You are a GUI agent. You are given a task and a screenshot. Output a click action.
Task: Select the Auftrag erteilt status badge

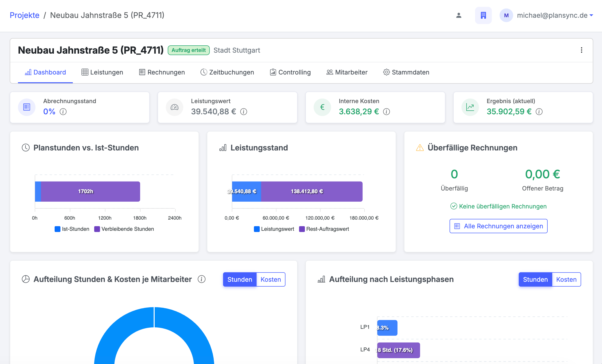(188, 50)
